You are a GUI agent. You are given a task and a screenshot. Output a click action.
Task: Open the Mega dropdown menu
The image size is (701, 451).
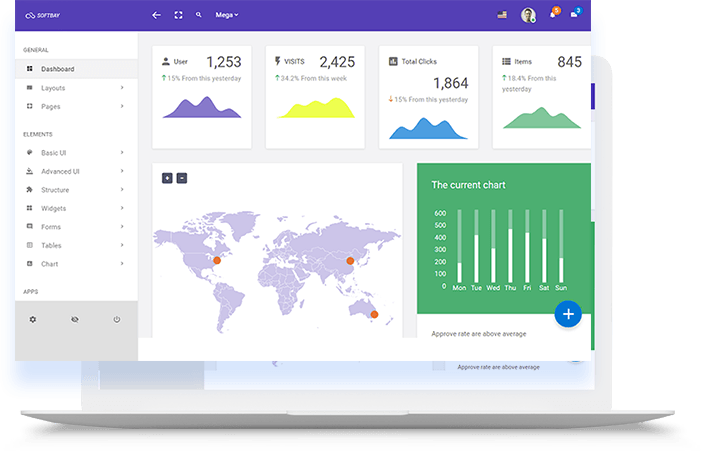click(227, 15)
